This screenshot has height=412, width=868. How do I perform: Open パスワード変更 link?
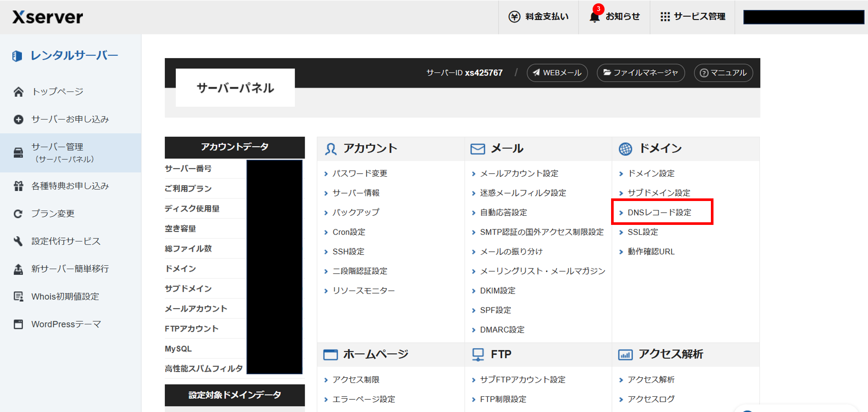point(360,173)
